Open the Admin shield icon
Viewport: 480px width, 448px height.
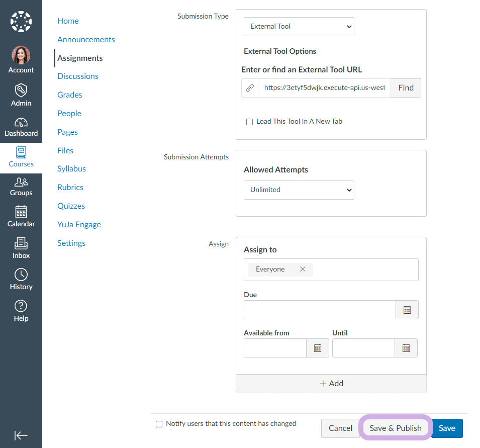[21, 89]
